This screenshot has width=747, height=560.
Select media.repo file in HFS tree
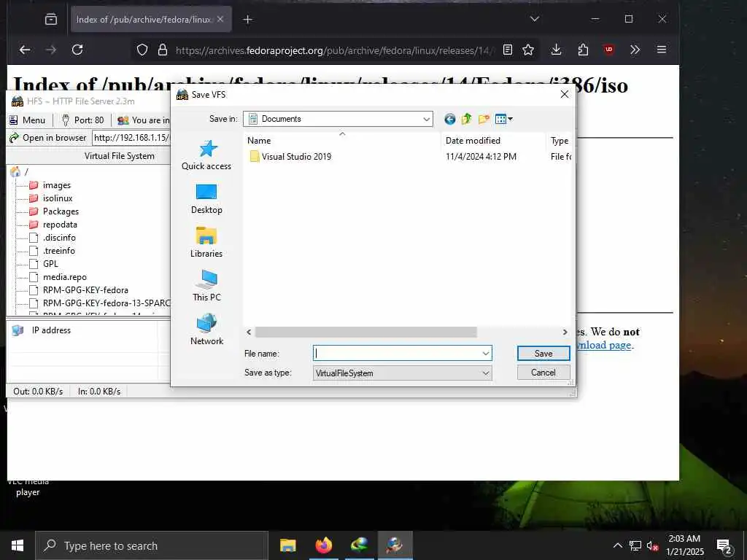pyautogui.click(x=58, y=276)
